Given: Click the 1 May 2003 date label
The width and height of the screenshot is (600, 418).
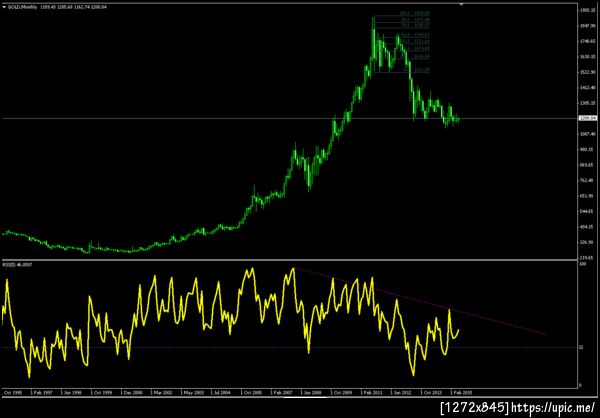Looking at the screenshot, I should point(192,392).
